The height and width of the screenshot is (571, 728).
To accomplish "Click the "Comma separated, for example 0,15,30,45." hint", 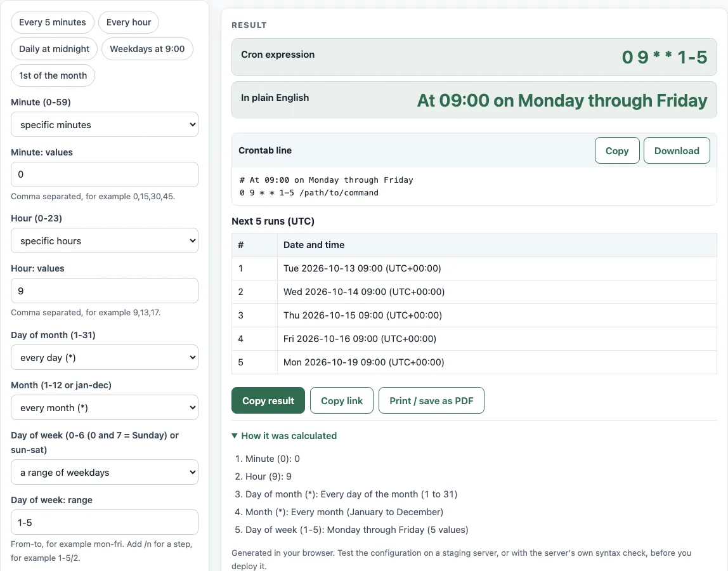I will (x=93, y=197).
